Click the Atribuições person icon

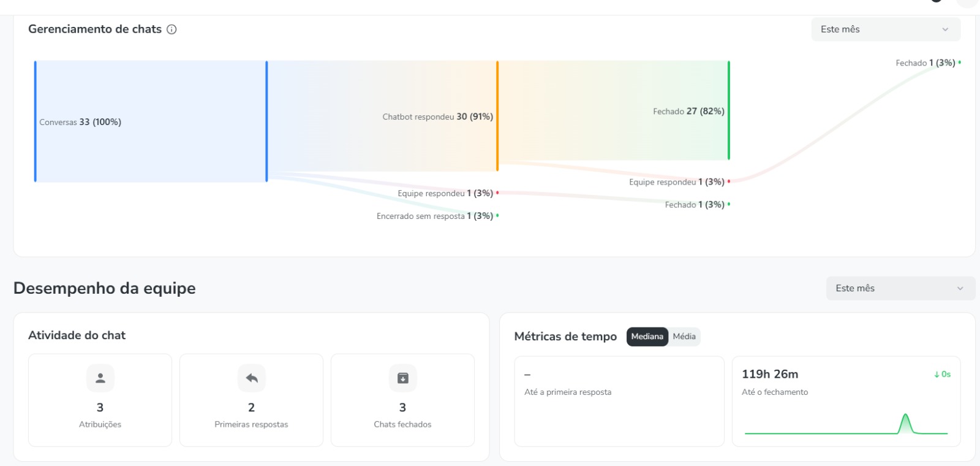(100, 378)
